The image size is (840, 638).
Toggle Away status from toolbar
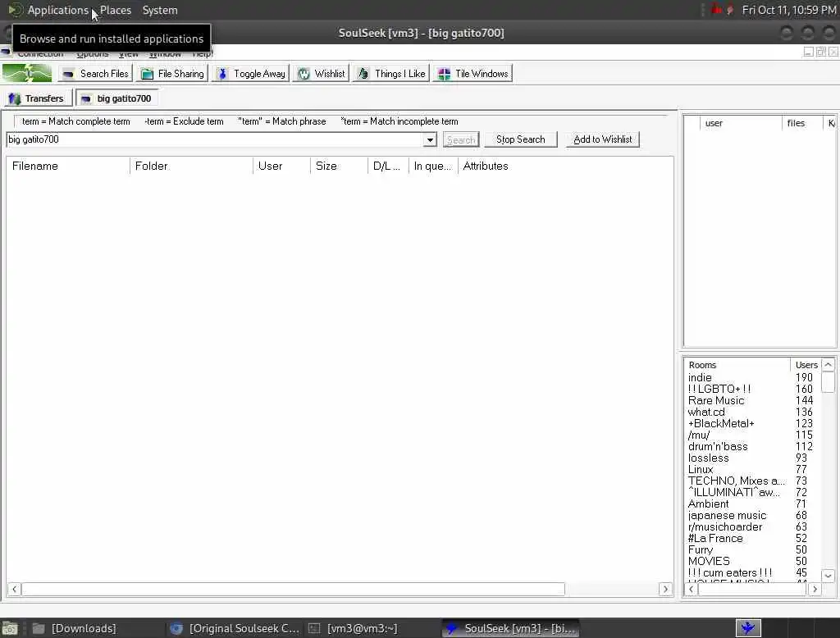coord(251,74)
